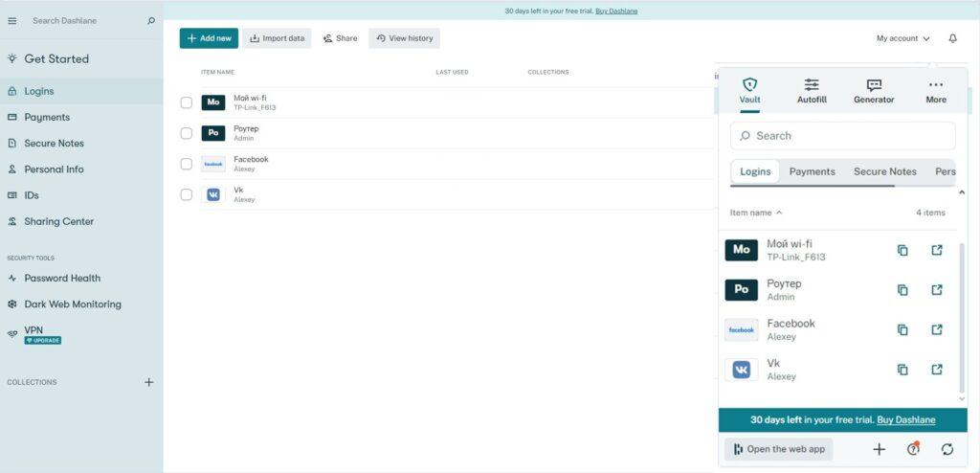Viewport: 980px width, 473px height.
Task: Select the Мой wi-fi checkbox
Action: point(187,102)
